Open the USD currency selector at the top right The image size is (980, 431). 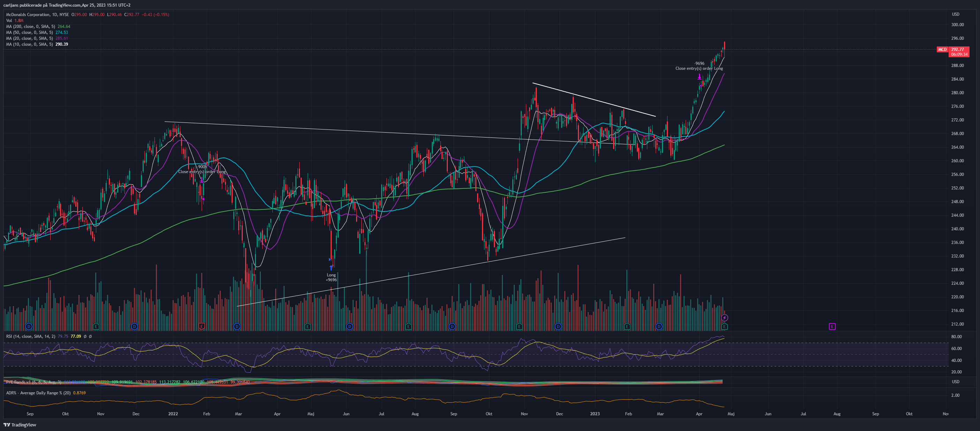pos(955,14)
